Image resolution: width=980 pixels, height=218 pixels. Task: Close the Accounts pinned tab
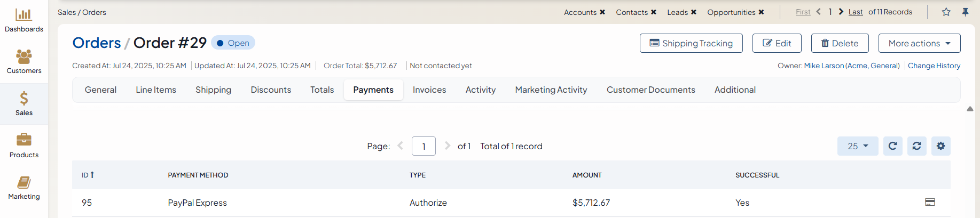coord(602,12)
